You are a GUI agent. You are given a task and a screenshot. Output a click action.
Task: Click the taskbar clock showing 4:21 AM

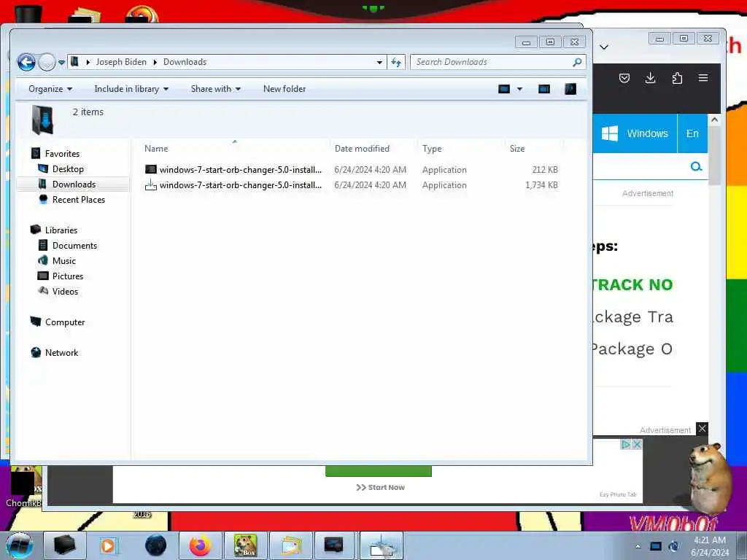click(x=709, y=546)
